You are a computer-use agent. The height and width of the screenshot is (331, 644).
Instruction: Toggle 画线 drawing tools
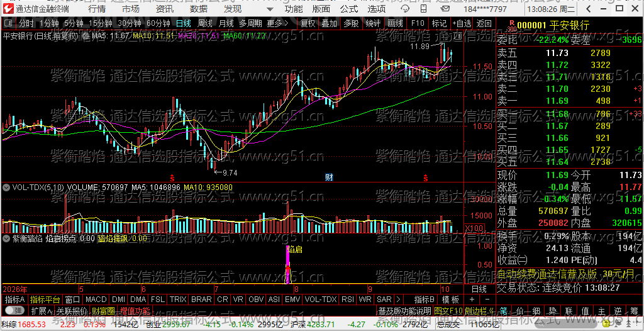click(395, 23)
